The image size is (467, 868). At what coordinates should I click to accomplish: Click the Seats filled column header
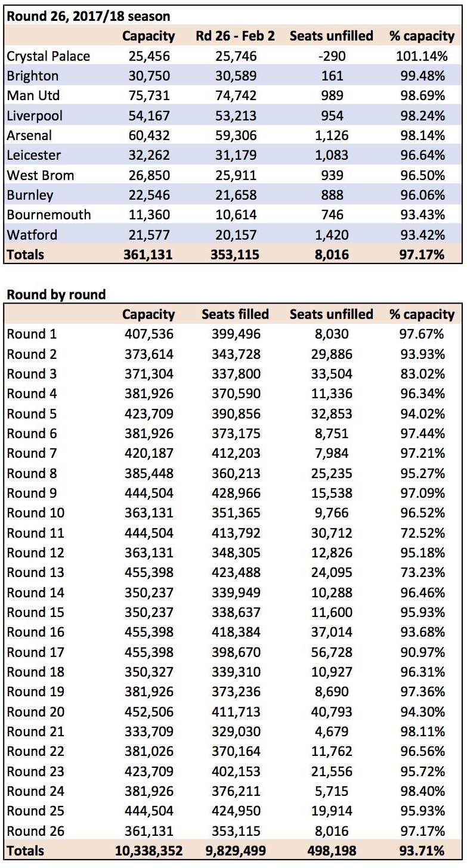pyautogui.click(x=236, y=314)
